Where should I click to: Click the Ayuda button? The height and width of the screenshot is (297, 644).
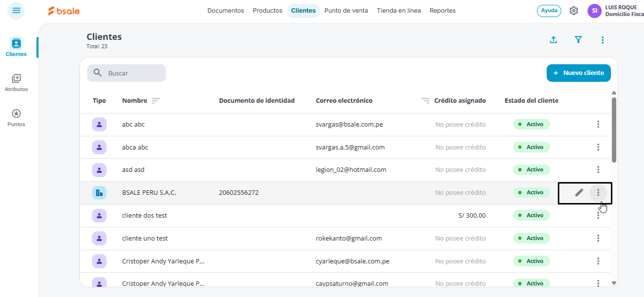click(549, 11)
